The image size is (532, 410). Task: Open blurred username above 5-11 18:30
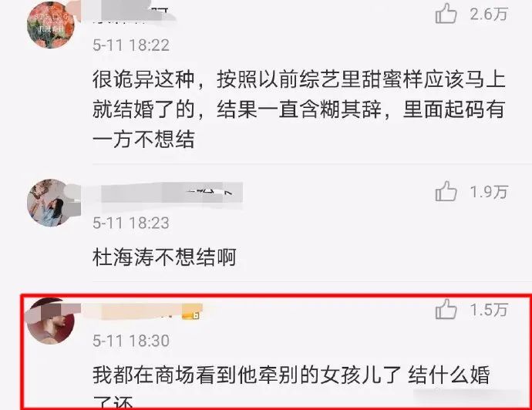pyautogui.click(x=137, y=311)
